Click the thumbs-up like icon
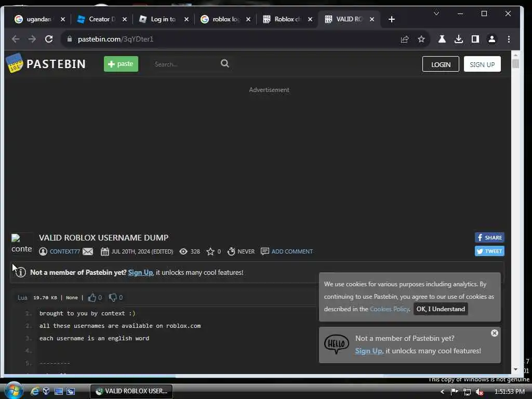Viewport: 532px width, 399px height. tap(91, 298)
